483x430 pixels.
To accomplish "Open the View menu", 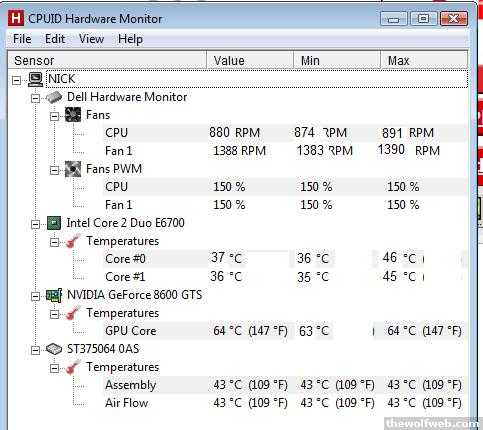I will 91,39.
